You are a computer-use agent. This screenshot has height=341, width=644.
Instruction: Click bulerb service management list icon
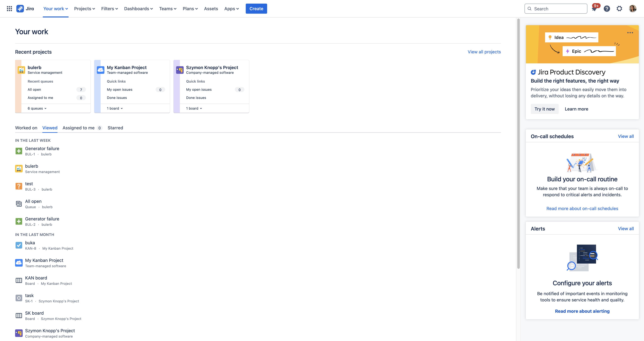19,168
